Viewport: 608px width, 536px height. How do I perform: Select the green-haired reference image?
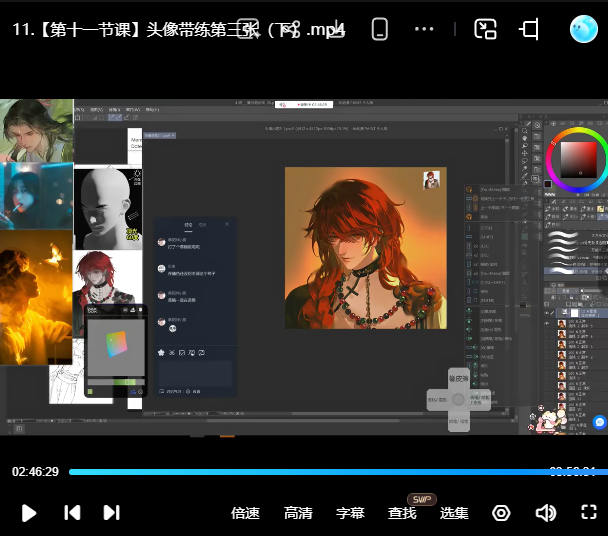coord(36,130)
